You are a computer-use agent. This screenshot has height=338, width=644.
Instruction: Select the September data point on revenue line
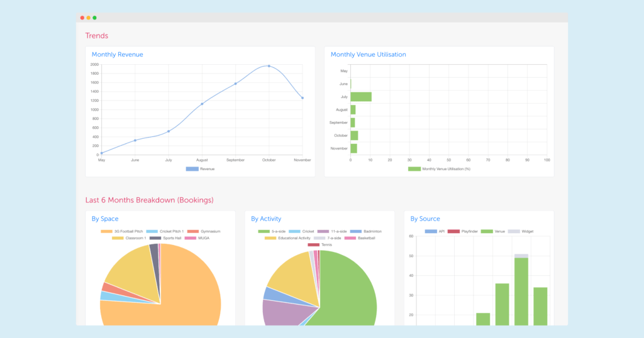tap(236, 84)
